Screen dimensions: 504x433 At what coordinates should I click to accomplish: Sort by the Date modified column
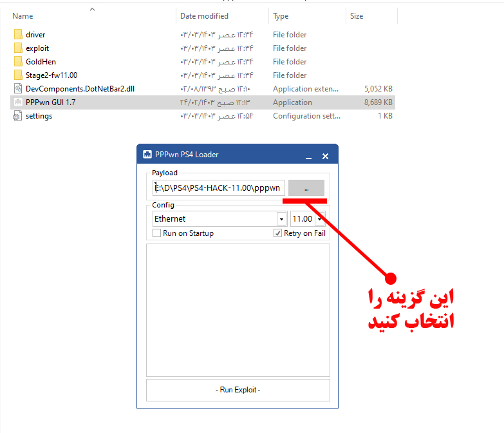204,16
